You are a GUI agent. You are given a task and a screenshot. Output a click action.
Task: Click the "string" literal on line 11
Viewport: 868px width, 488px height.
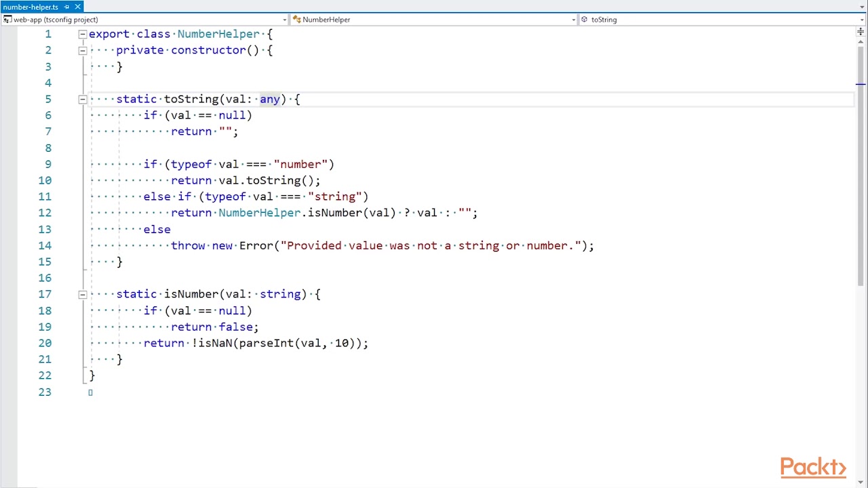tap(335, 197)
